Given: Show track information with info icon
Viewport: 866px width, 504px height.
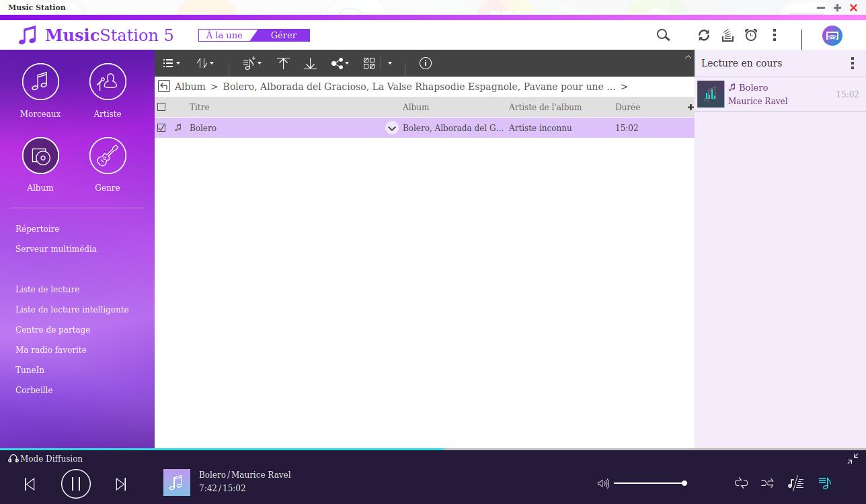Looking at the screenshot, I should [426, 63].
